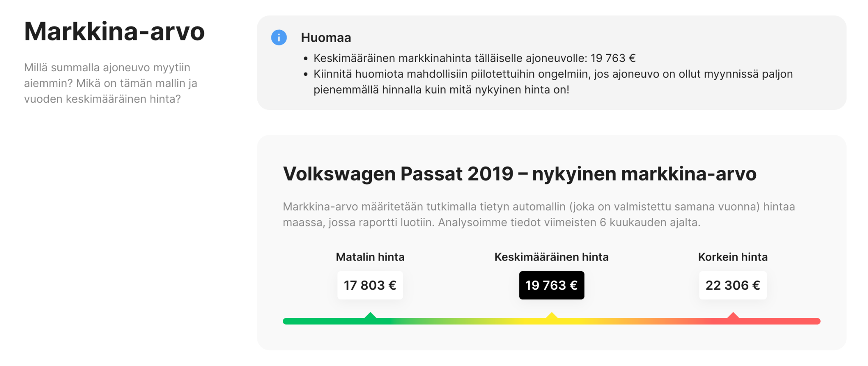Click the market value explanation paragraph
868x366 pixels.
click(539, 214)
